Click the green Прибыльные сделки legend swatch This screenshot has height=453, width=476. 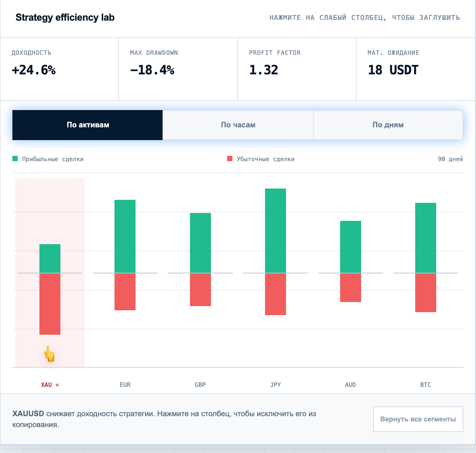coord(15,159)
